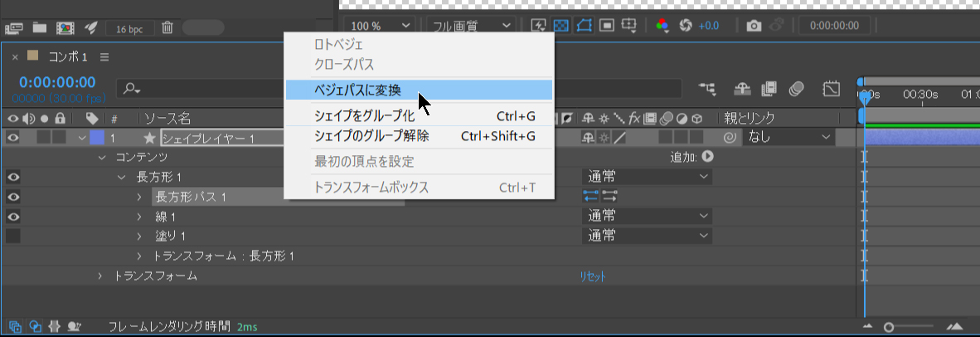Click the trash icon in Project panel

pos(167,28)
